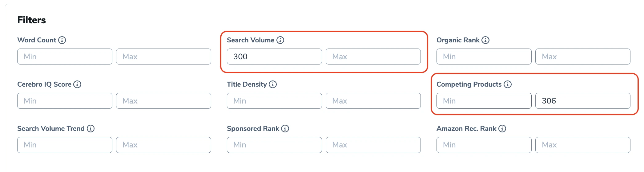Click the Search Volume info icon
Image resolution: width=644 pixels, height=172 pixels.
280,40
